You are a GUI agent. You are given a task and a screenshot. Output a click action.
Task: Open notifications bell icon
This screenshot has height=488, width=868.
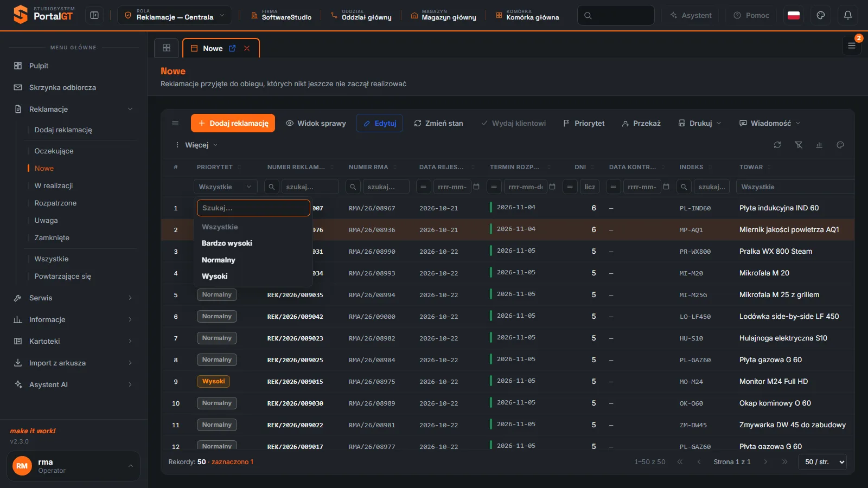848,15
